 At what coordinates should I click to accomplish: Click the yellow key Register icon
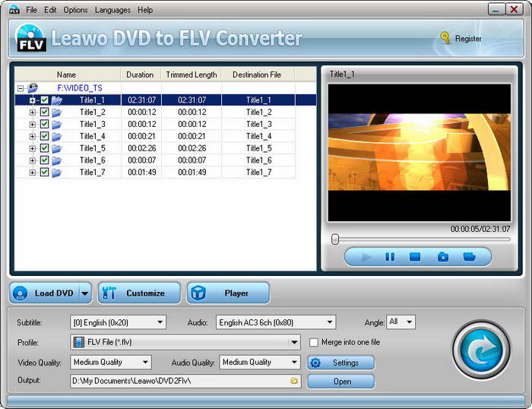pyautogui.click(x=445, y=38)
